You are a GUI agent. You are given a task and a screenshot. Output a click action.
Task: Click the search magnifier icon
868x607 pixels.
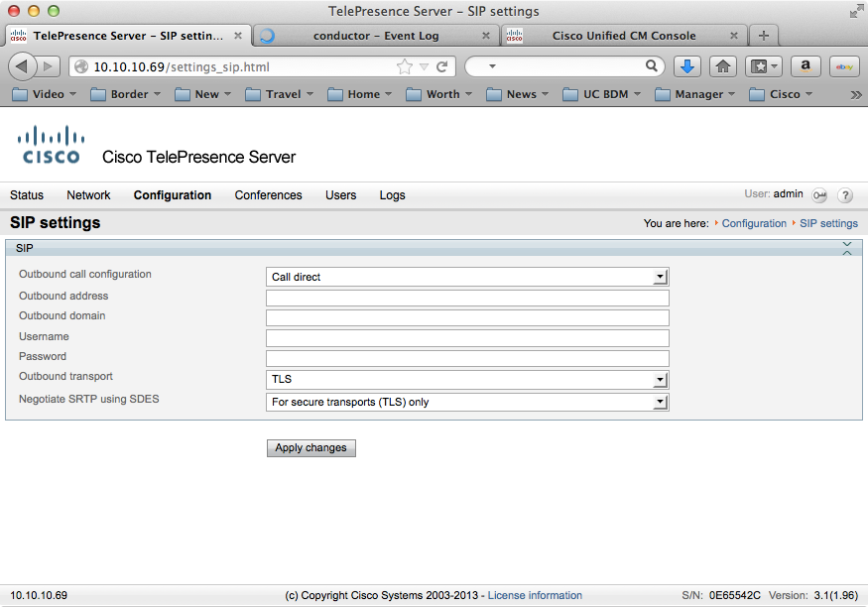(652, 65)
